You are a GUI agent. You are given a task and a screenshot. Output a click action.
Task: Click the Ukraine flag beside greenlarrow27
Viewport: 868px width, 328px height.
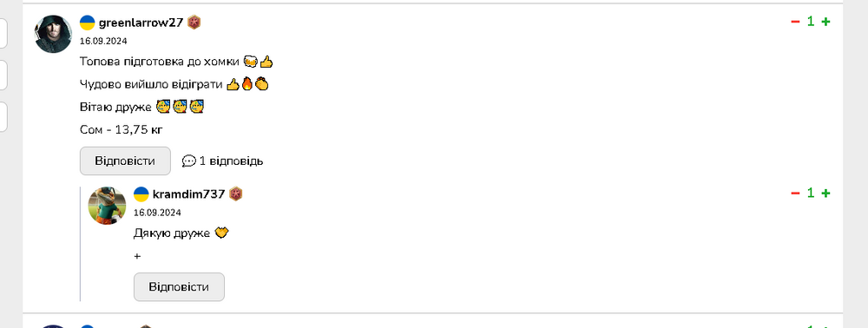pyautogui.click(x=88, y=23)
